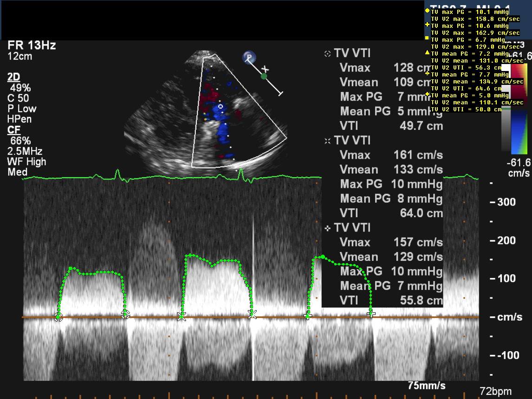Click the yellow circle marker beside TV max PG 10.1 mmHg

[x=427, y=10]
